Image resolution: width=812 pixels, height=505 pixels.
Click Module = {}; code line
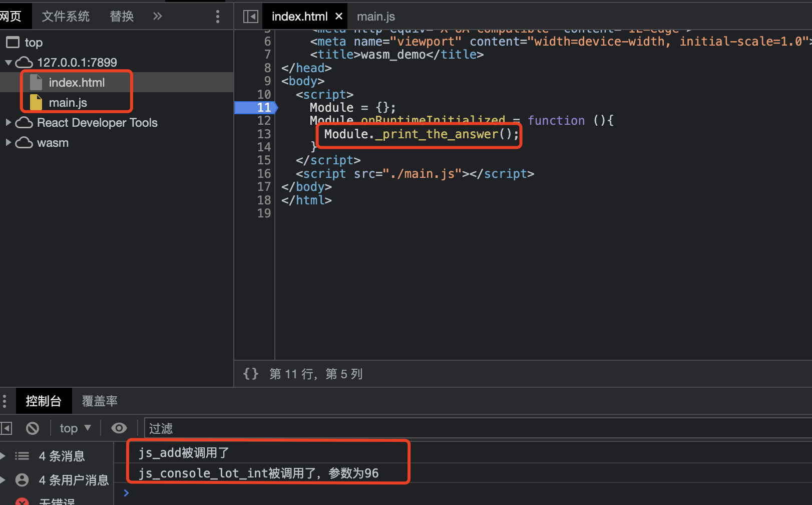pos(353,108)
